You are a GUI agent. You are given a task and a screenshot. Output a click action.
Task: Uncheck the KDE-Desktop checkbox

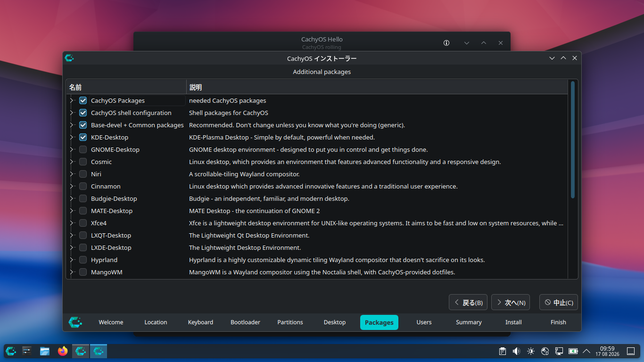[x=83, y=137]
